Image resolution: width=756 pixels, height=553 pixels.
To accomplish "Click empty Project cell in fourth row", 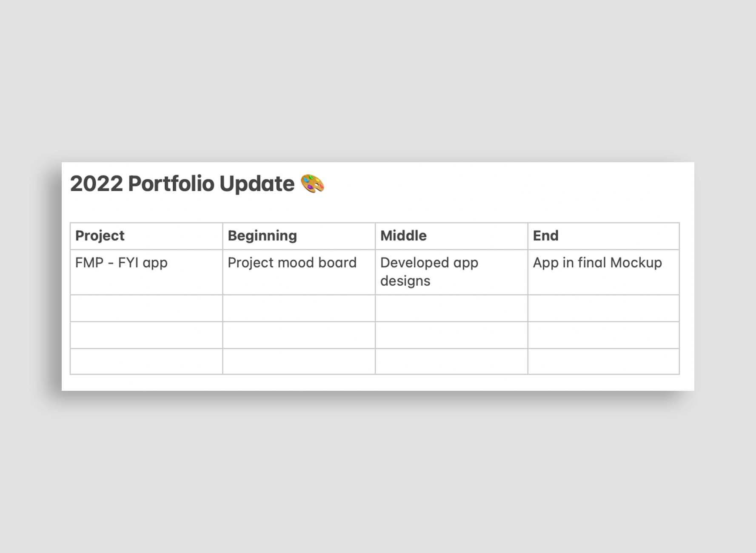I will 146,335.
